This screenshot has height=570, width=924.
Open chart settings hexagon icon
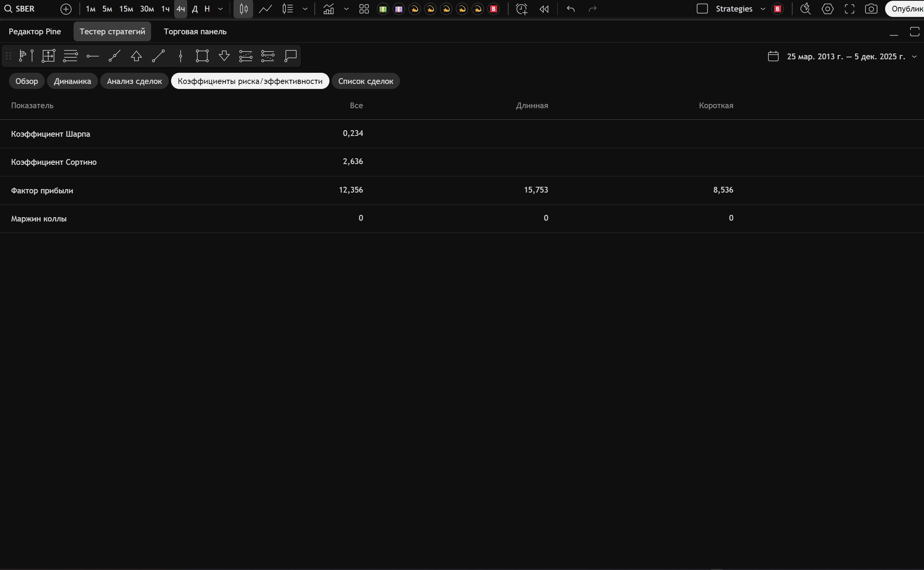[x=827, y=9]
